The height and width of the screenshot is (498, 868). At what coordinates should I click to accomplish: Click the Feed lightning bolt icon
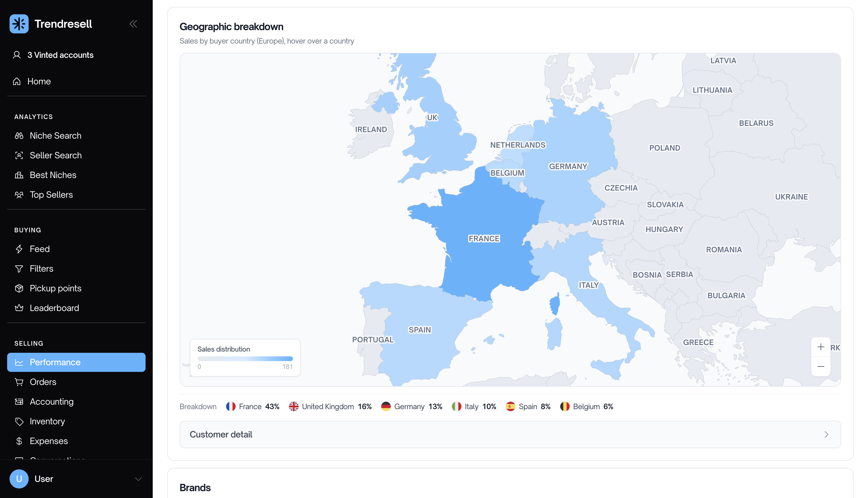tap(19, 249)
